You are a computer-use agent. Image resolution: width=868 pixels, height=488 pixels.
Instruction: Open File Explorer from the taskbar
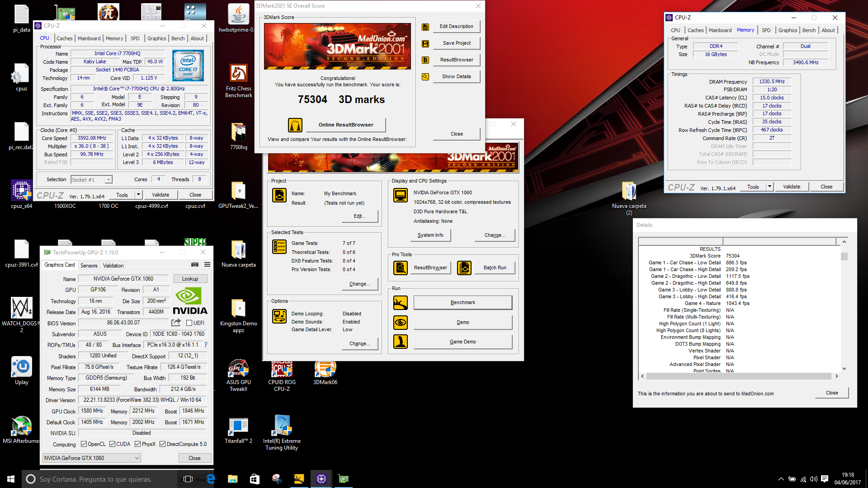[x=232, y=479]
